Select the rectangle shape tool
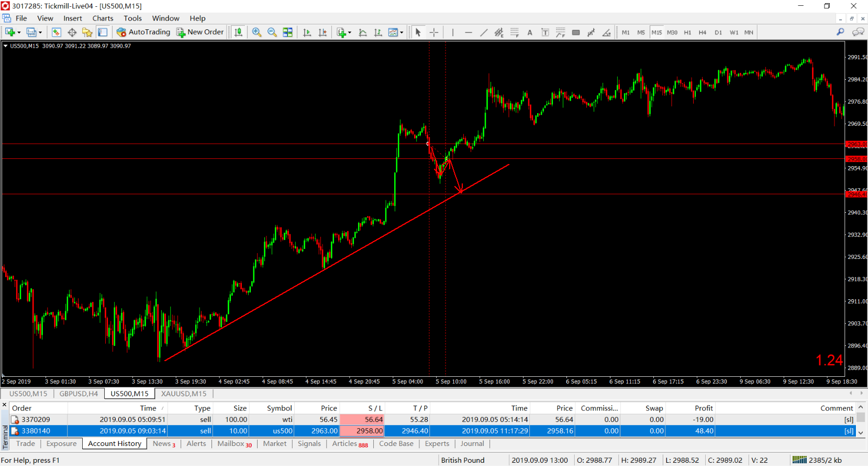This screenshot has width=868, height=468. [576, 32]
